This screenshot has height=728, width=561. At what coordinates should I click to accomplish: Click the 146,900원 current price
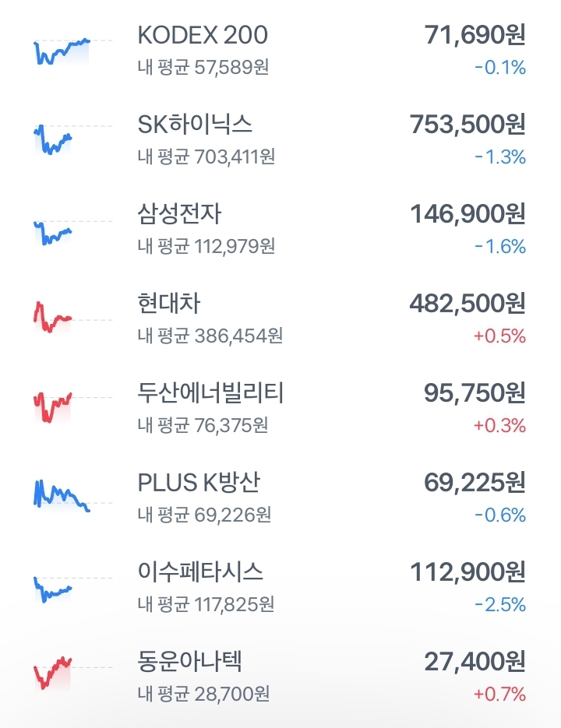click(467, 214)
